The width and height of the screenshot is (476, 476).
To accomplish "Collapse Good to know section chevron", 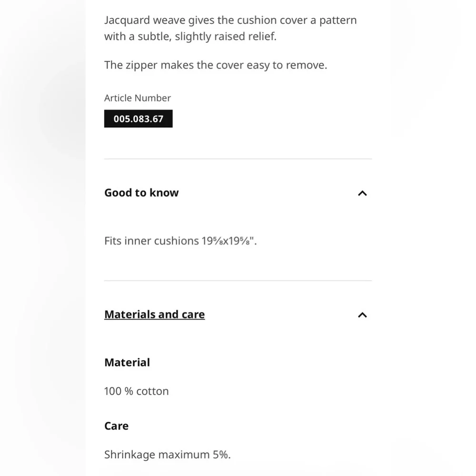I will pos(362,193).
